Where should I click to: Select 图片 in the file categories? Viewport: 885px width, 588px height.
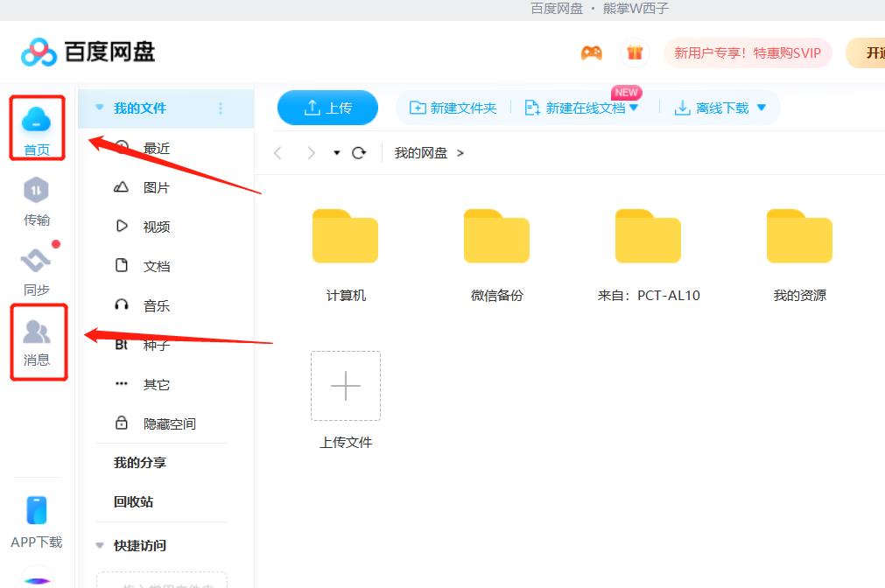click(x=156, y=187)
